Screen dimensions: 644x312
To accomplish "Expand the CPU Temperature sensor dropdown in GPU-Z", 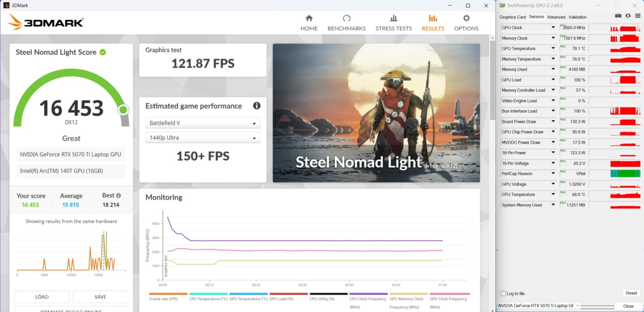I will 553,194.
